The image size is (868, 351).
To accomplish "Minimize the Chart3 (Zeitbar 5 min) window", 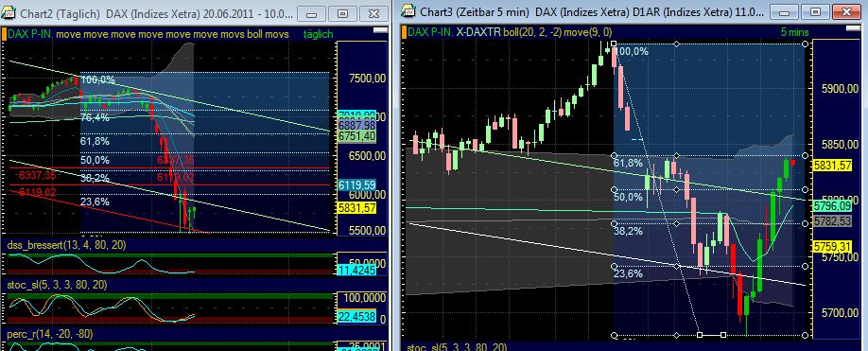I will click(x=785, y=12).
